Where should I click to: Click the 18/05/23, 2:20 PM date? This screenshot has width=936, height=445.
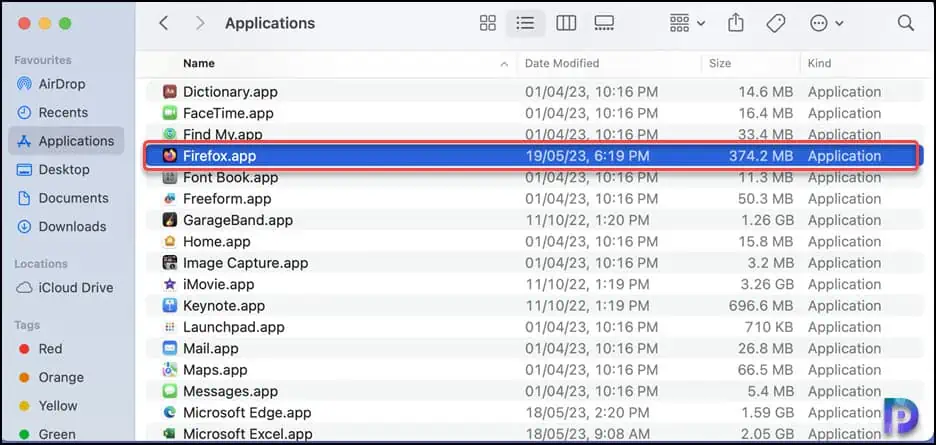[587, 413]
